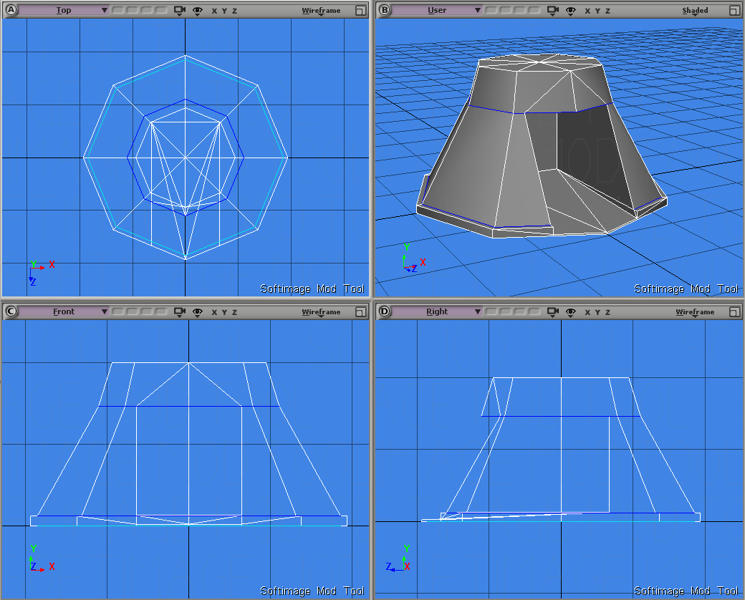Image resolution: width=745 pixels, height=600 pixels.
Task: Click fourth memo camera box in Front viewport
Action: point(162,312)
